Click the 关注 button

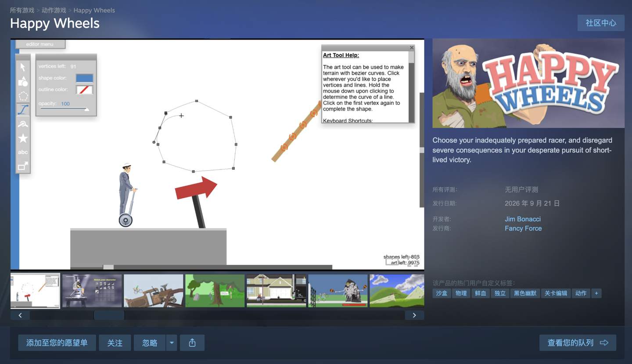pos(115,343)
